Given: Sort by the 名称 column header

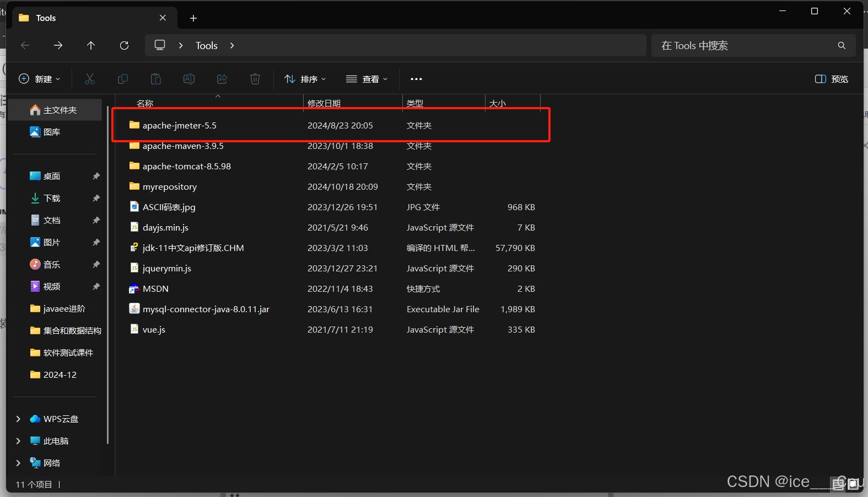Looking at the screenshot, I should click(145, 103).
